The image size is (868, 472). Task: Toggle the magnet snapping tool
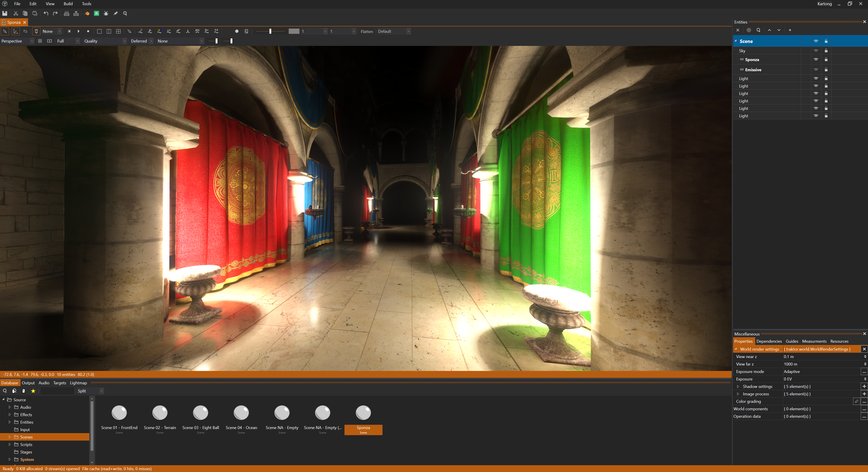(36, 31)
